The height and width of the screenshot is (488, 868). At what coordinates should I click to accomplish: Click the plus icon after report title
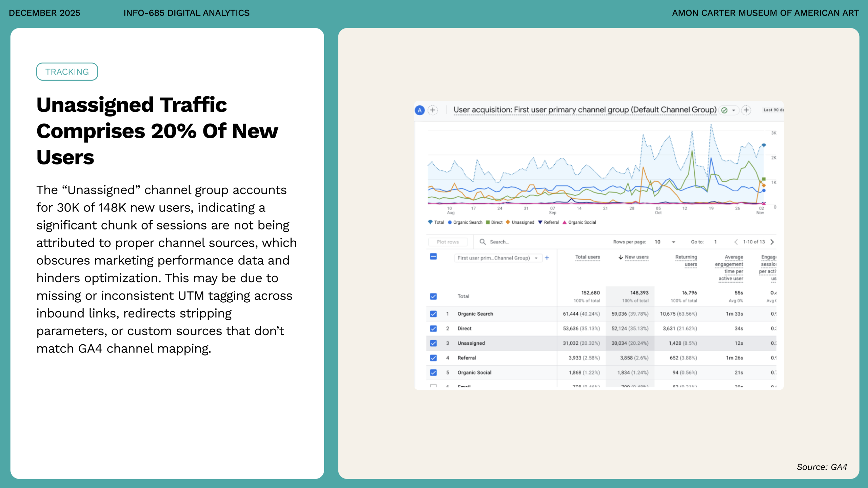click(746, 110)
